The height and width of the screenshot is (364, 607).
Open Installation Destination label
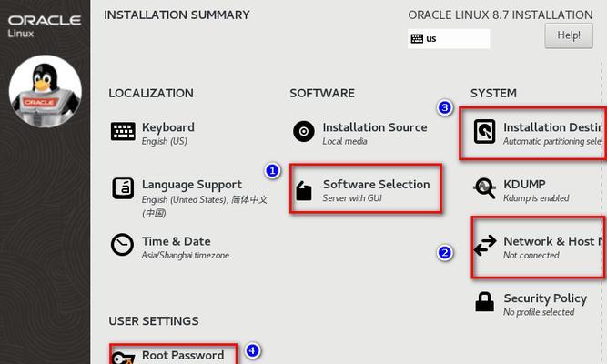(552, 127)
